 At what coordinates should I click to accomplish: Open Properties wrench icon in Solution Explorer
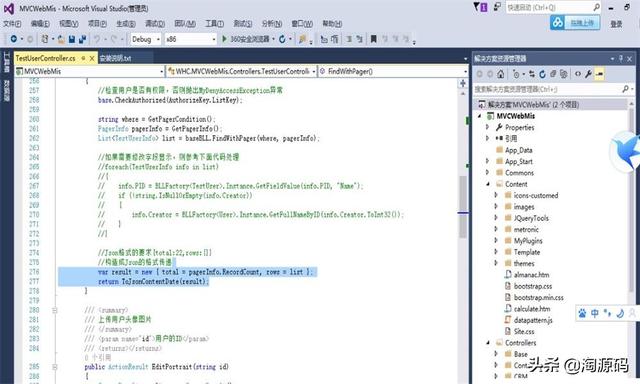[588, 74]
